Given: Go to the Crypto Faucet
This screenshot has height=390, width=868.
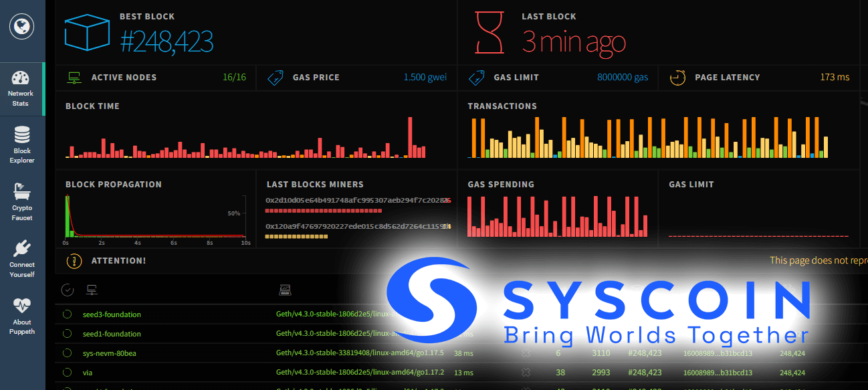Looking at the screenshot, I should (x=22, y=202).
